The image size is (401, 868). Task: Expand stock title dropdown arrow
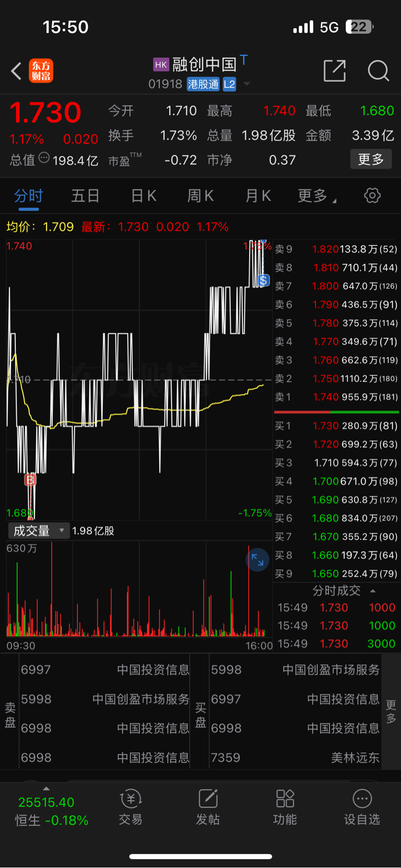point(246,84)
